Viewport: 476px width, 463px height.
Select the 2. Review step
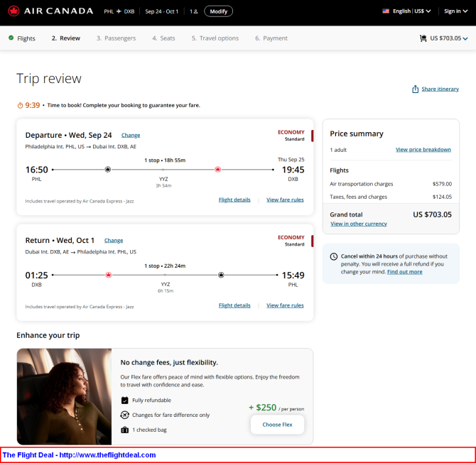[x=66, y=38]
